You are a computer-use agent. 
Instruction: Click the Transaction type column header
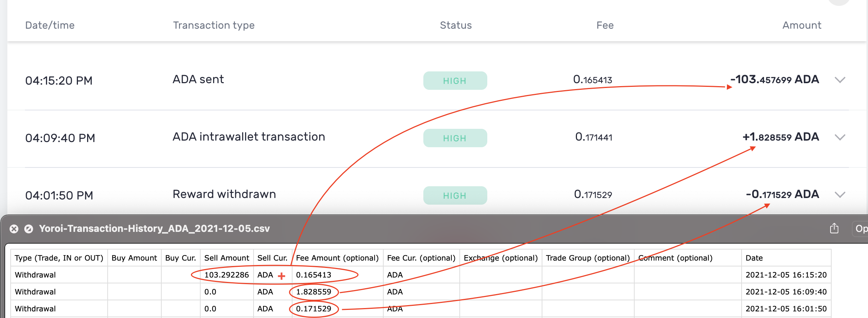tap(214, 25)
